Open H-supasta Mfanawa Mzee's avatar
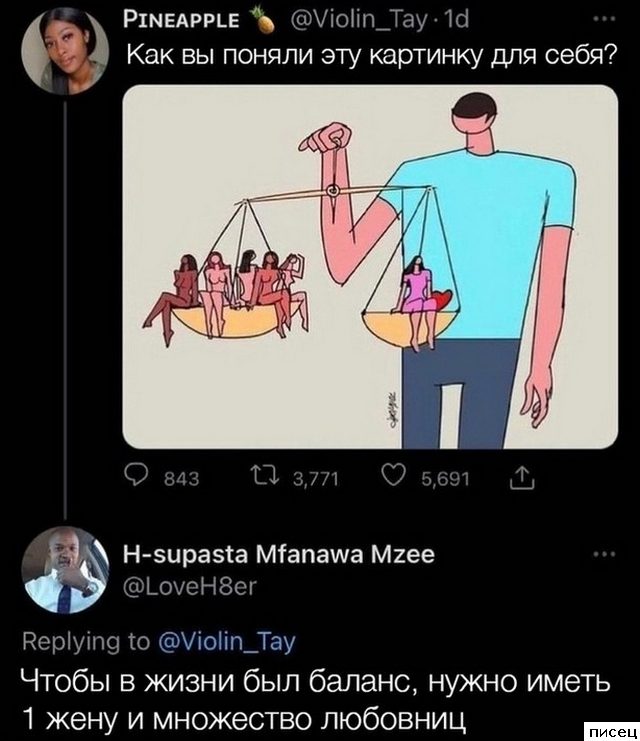The width and height of the screenshot is (640, 741). (66, 569)
